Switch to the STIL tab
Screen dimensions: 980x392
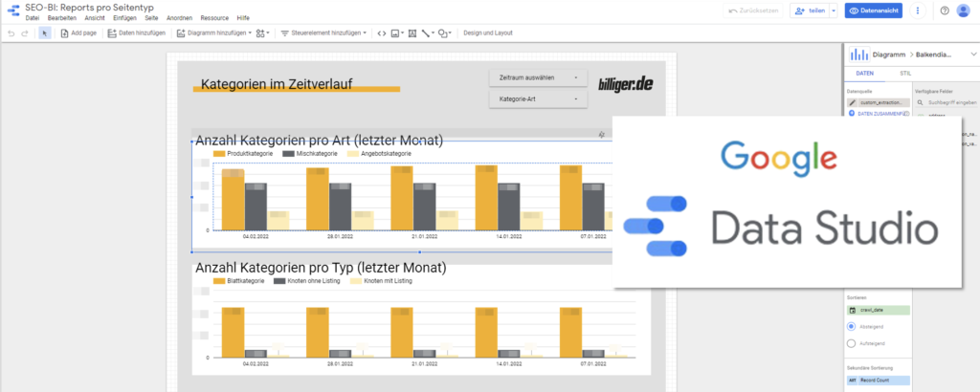[x=905, y=74]
